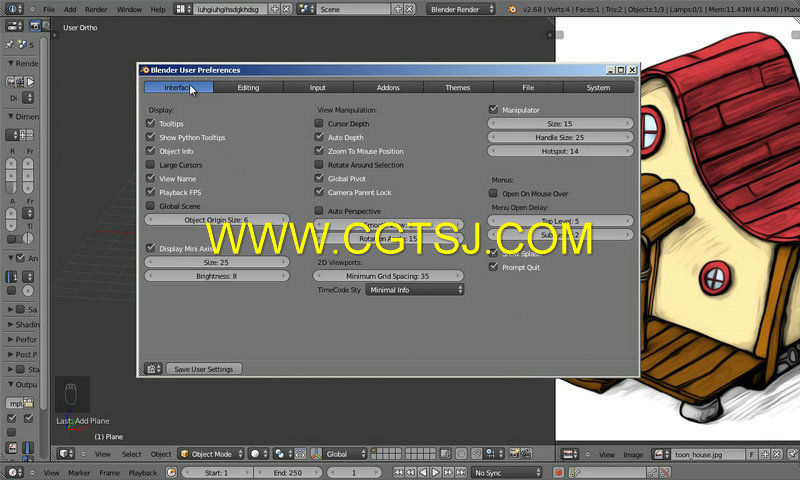Add a new image with plus icon

[x=765, y=454]
